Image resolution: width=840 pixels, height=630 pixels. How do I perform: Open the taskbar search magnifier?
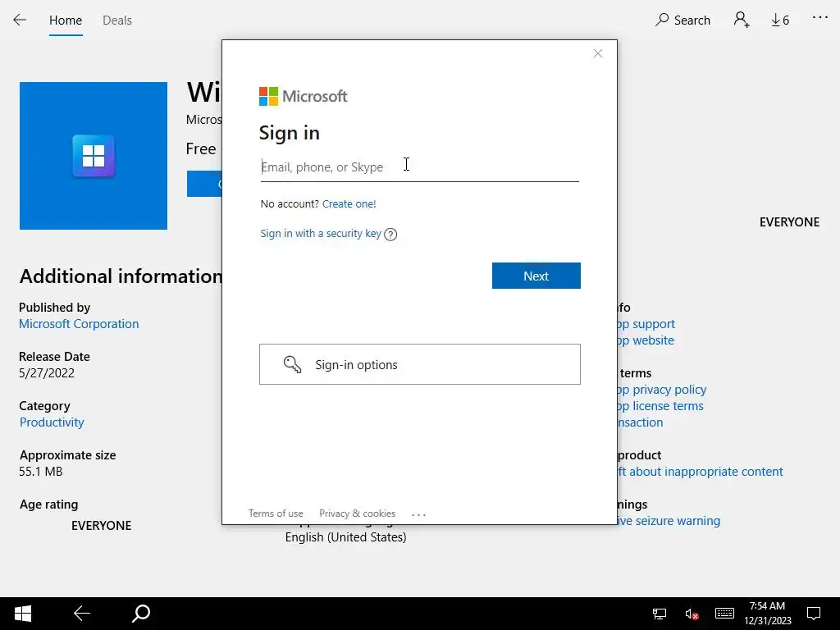141,614
